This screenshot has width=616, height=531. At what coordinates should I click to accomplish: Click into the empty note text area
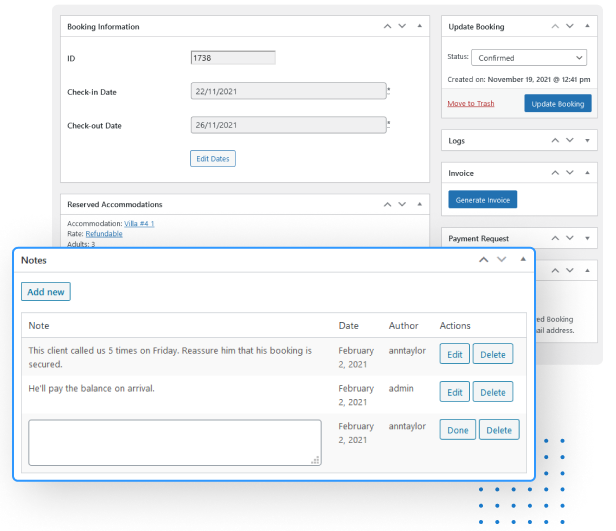pyautogui.click(x=175, y=443)
